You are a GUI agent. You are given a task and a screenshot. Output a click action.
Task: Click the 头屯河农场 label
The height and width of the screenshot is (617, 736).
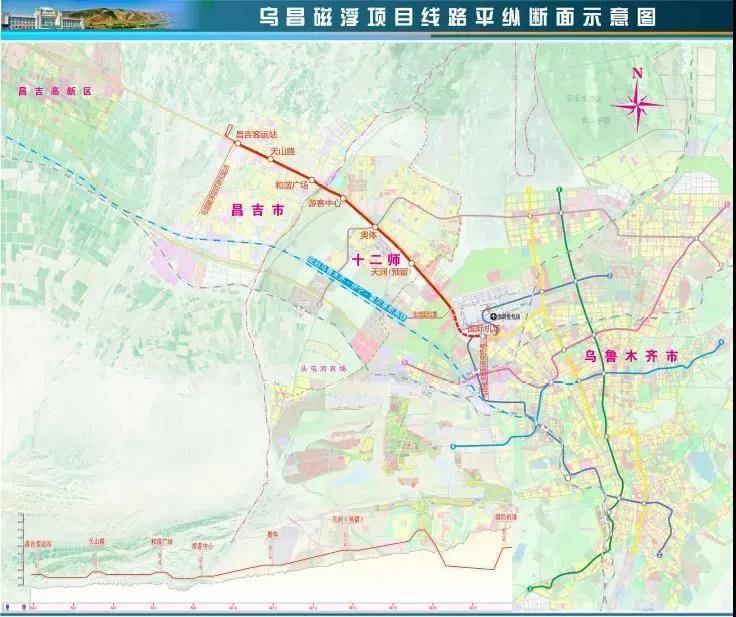[323, 369]
